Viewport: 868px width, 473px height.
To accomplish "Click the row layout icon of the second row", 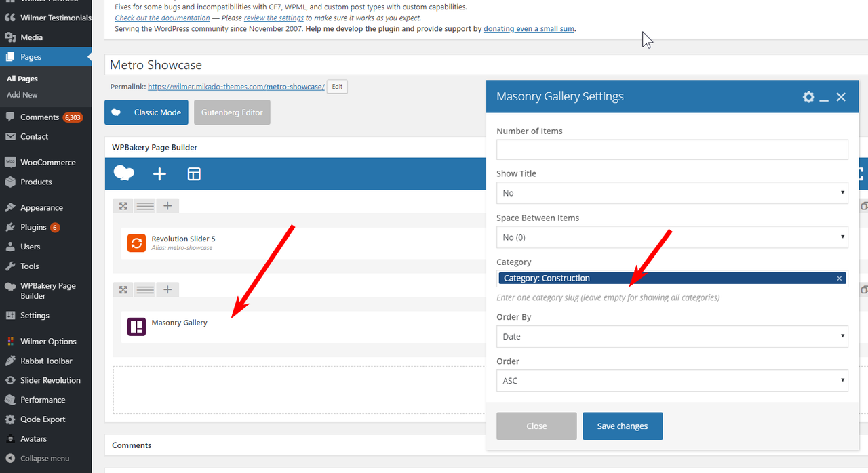I will click(145, 290).
